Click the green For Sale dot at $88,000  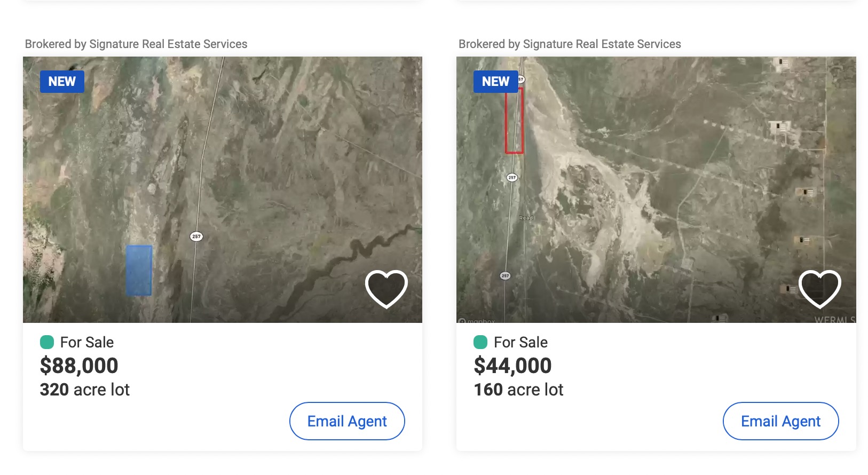(47, 342)
